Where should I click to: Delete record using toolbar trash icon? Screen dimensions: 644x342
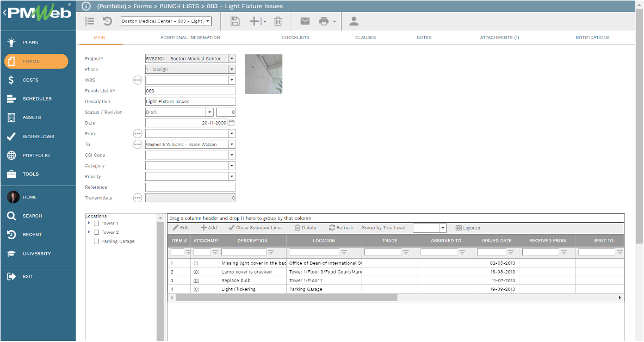click(278, 21)
